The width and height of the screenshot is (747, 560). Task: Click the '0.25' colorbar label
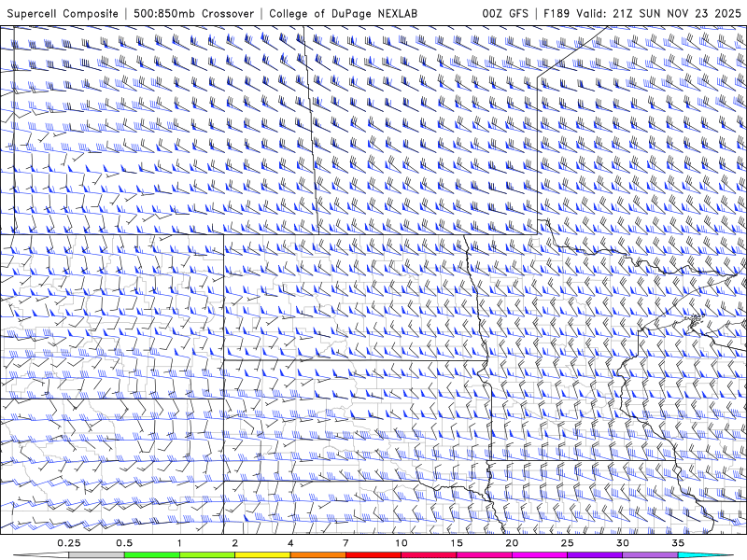[68, 543]
